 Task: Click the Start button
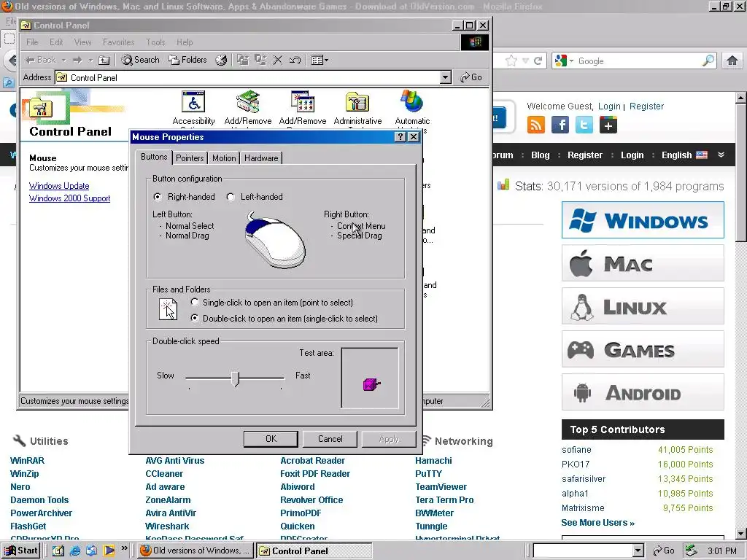point(21,551)
